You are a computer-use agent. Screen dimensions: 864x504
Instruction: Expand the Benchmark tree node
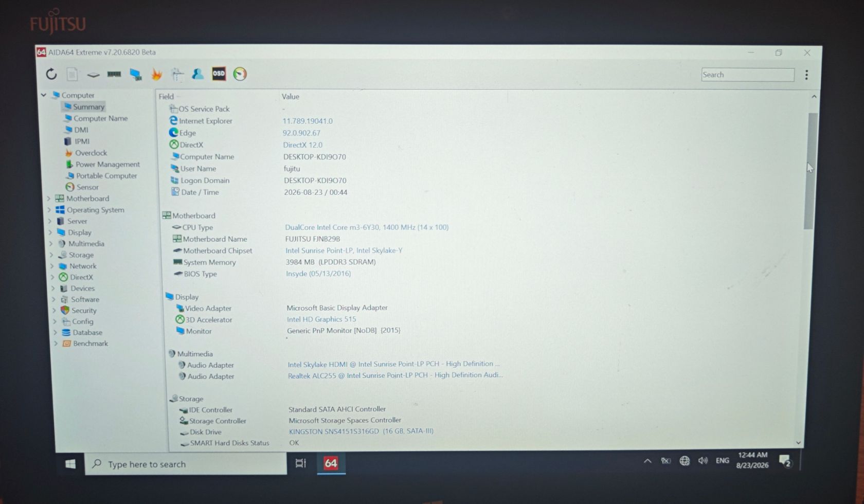tap(56, 344)
